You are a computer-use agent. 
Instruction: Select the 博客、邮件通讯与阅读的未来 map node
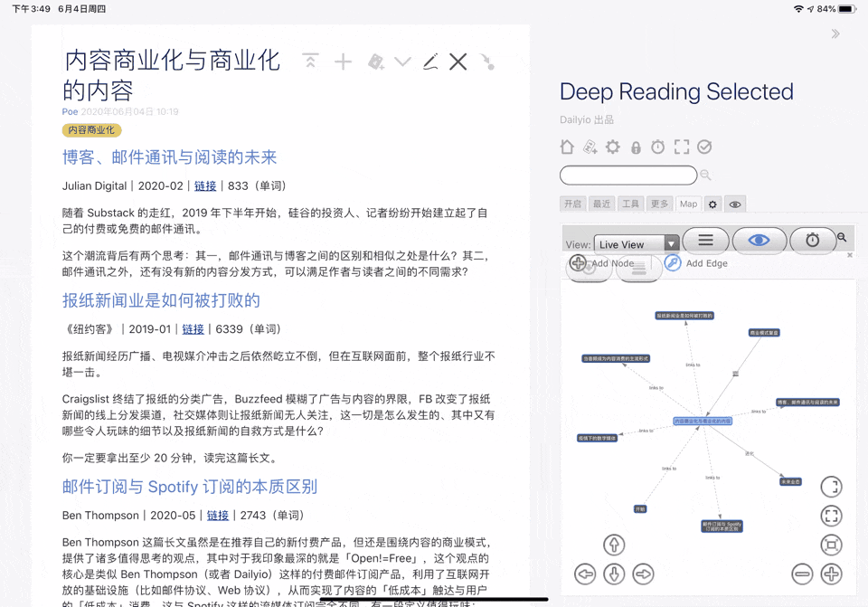click(x=807, y=402)
